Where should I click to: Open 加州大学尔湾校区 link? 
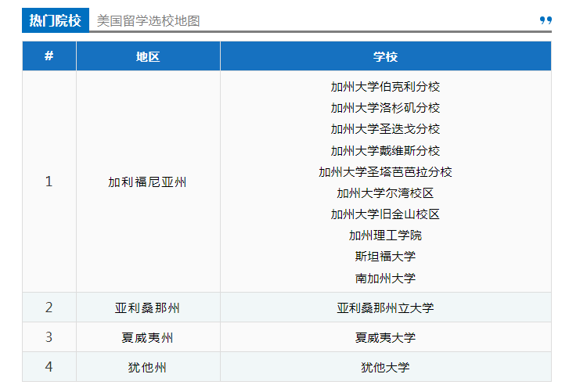[385, 193]
